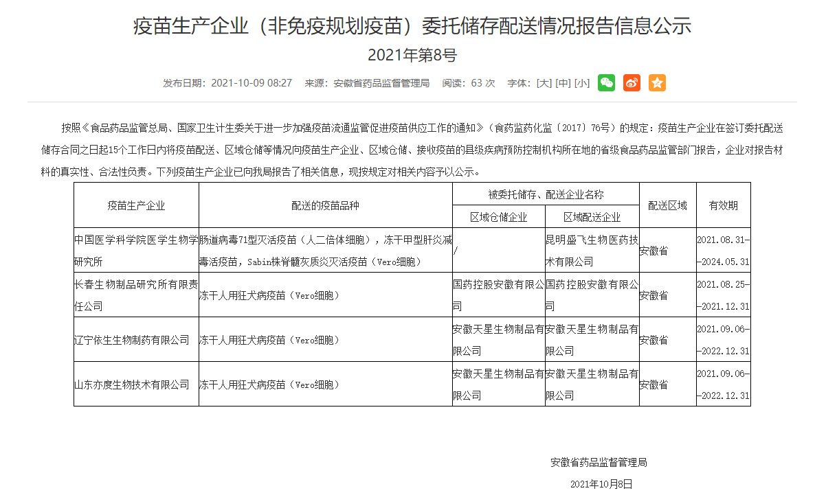Click the source 安徽省药品监督管理局 in header line
Screen dimensions: 815x504
click(x=381, y=83)
